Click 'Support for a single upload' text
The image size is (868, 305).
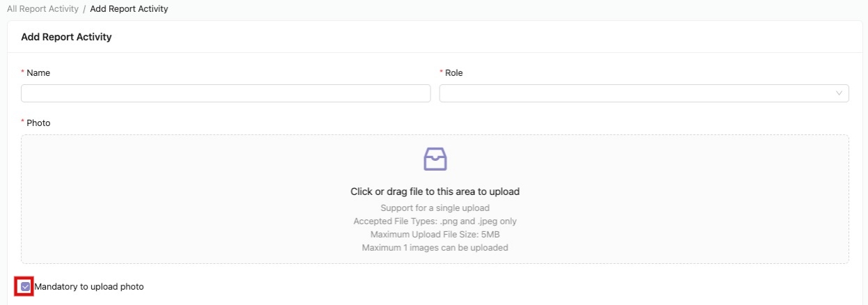[x=435, y=208]
